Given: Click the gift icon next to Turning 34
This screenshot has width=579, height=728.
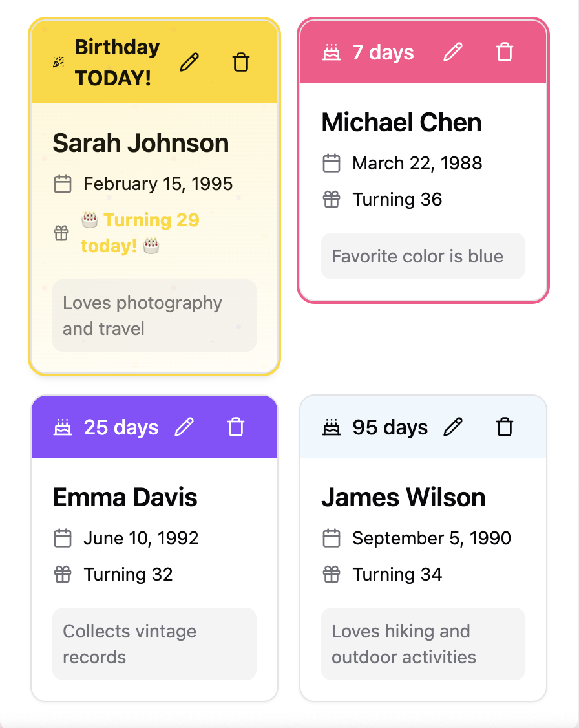Looking at the screenshot, I should 332,574.
